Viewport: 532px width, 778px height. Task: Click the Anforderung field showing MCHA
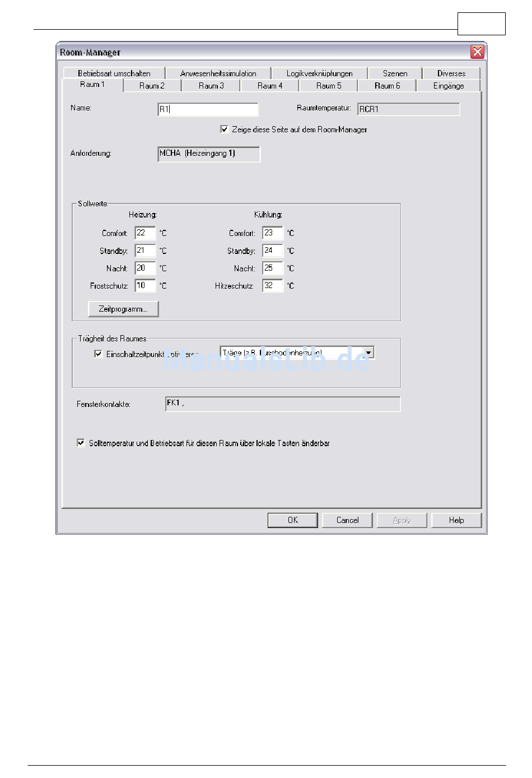(x=209, y=154)
